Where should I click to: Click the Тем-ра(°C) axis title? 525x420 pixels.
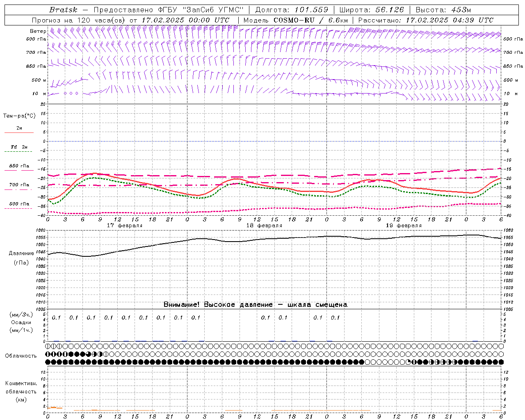coord(19,116)
